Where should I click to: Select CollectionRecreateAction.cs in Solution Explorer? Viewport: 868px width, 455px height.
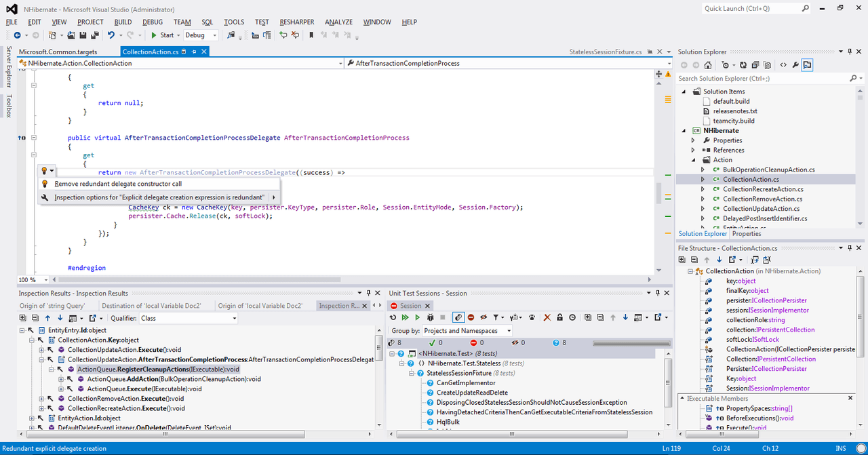coord(763,189)
